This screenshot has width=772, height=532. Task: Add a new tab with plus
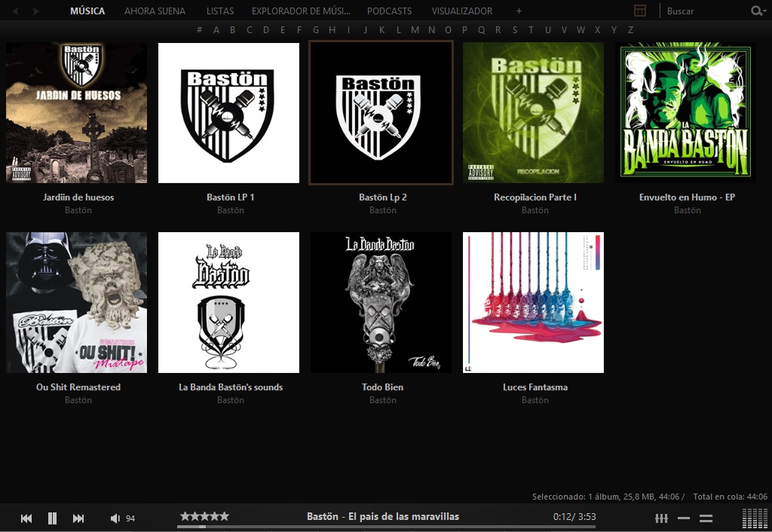click(519, 11)
